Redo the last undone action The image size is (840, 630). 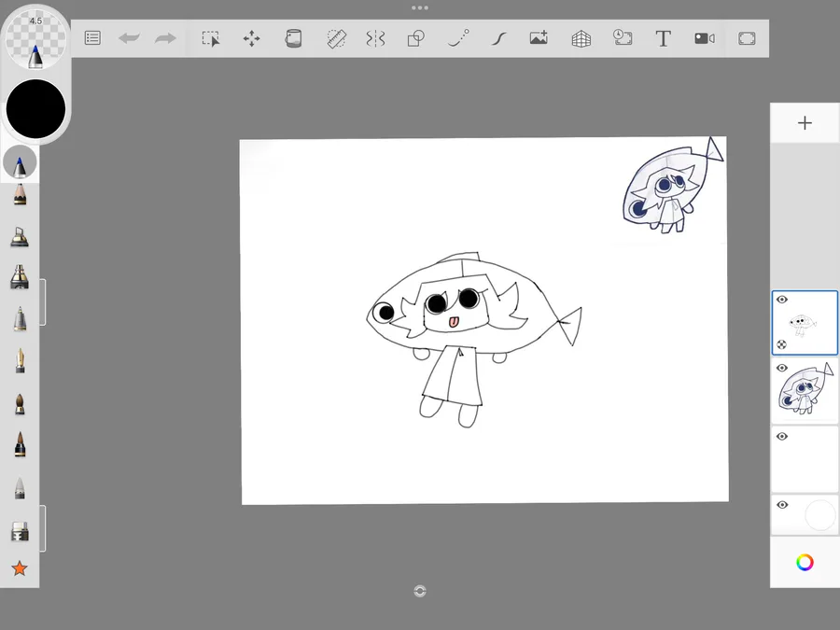coord(165,38)
